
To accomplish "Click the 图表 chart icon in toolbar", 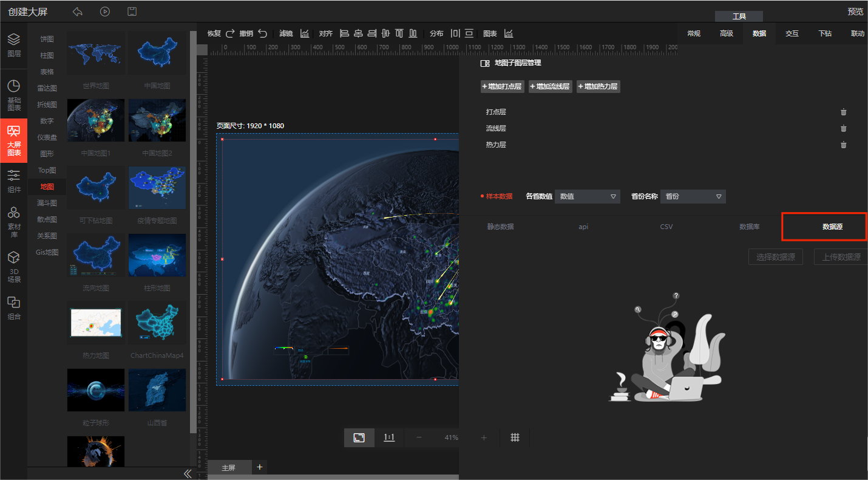I will click(509, 33).
